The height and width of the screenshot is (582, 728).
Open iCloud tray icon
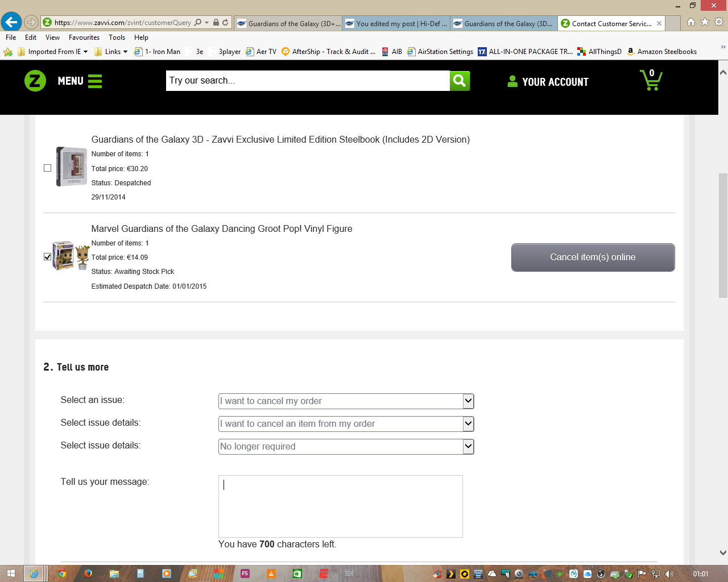588,574
